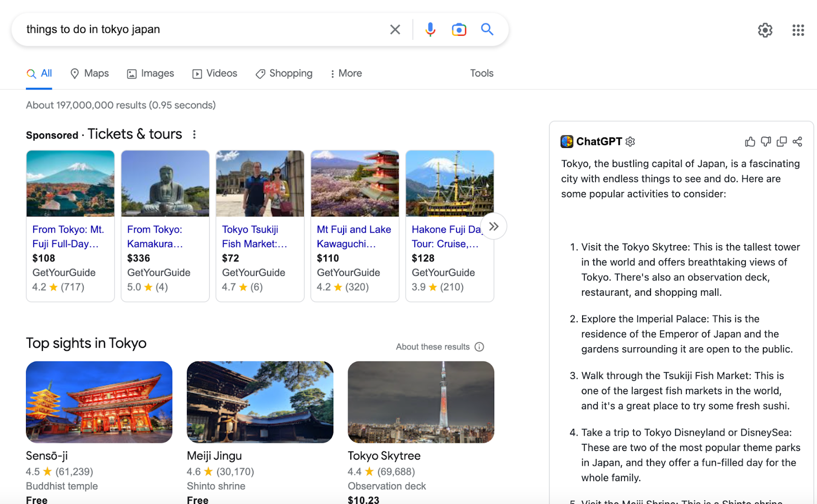Viewport: 817px width, 504px height.
Task: Select the Meiji Jingu sight title
Action: tap(214, 456)
